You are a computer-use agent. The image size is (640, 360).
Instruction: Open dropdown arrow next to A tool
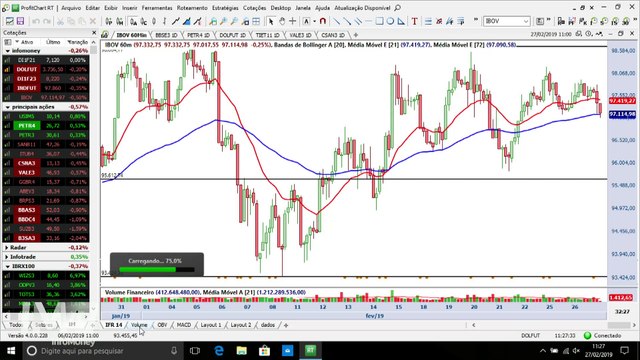click(314, 21)
